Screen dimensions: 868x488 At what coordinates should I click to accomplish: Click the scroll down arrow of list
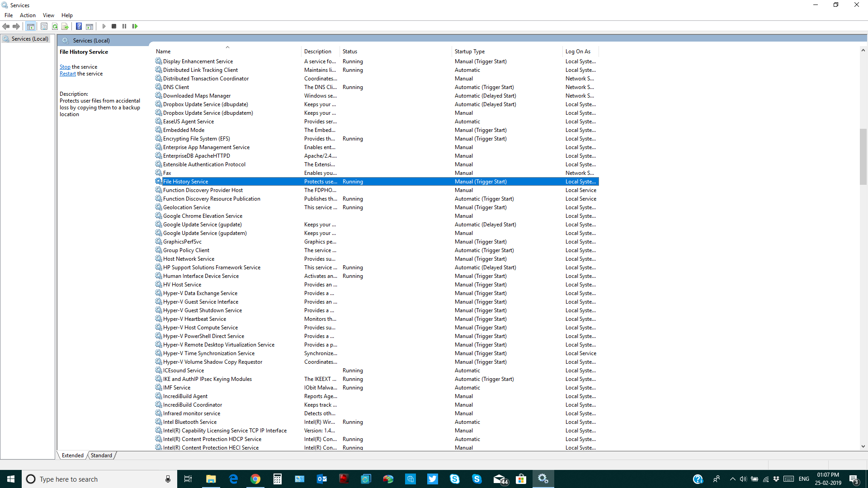click(863, 446)
